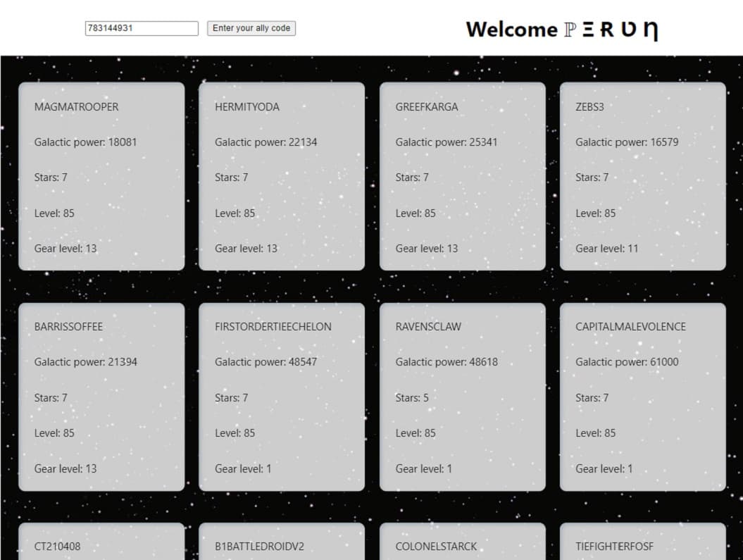Image resolution: width=743 pixels, height=560 pixels.
Task: Select the CAPITALMALEVOLENCE card title
Action: [x=630, y=327]
